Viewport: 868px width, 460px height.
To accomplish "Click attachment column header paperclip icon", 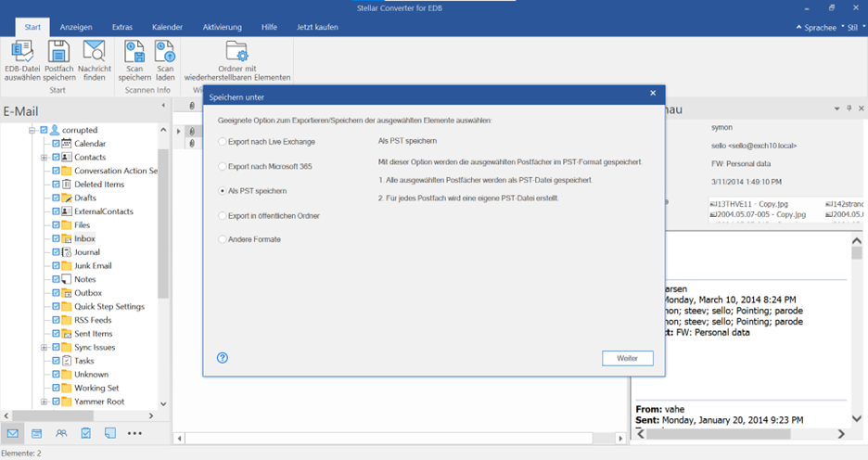I will [x=192, y=106].
